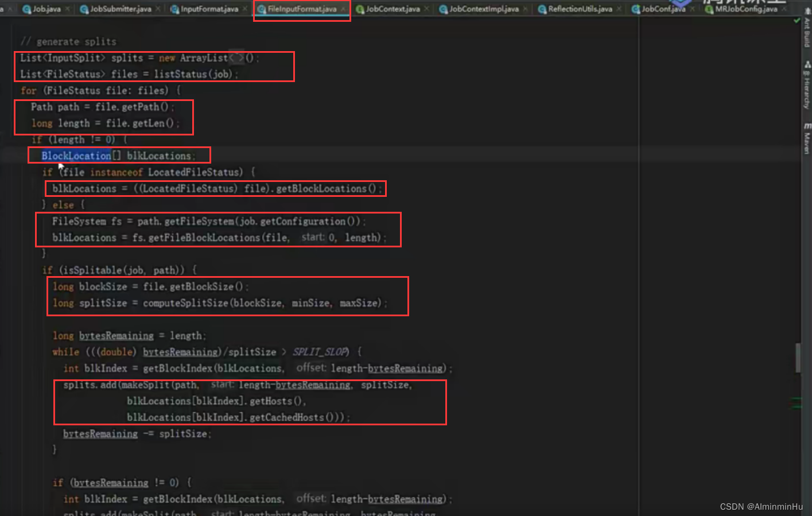Switch to the Job.java editor tab
Image resolution: width=812 pixels, height=516 pixels.
(46, 9)
